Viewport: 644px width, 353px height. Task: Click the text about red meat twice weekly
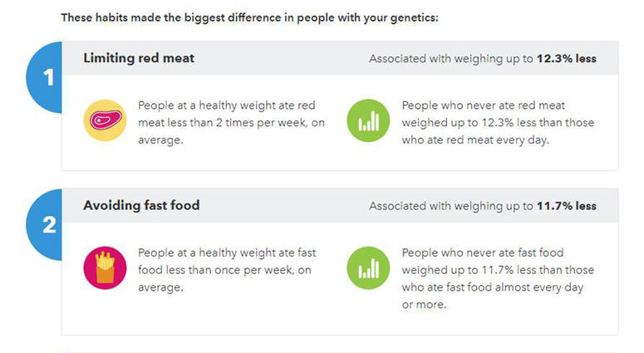231,122
